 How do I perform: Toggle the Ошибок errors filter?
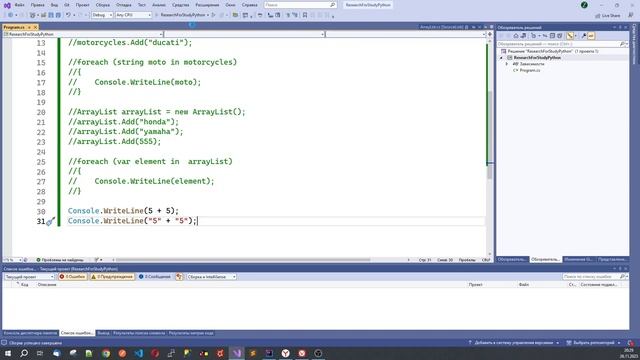coord(73,277)
